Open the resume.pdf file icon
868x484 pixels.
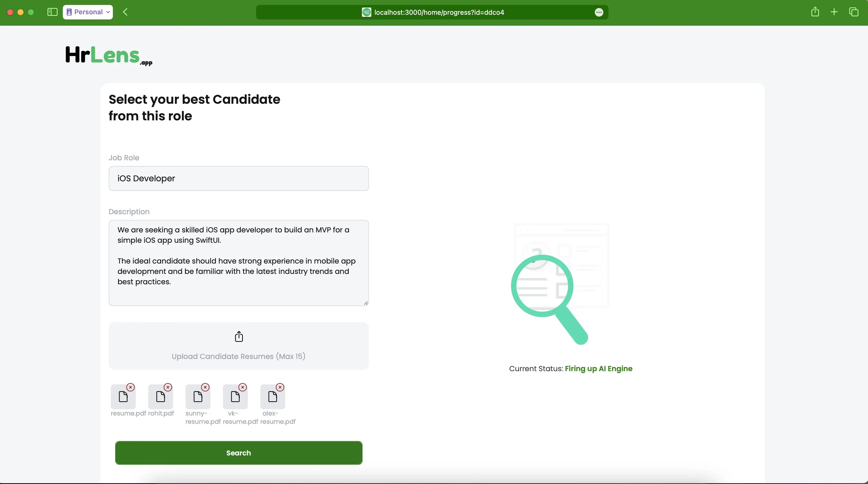123,397
